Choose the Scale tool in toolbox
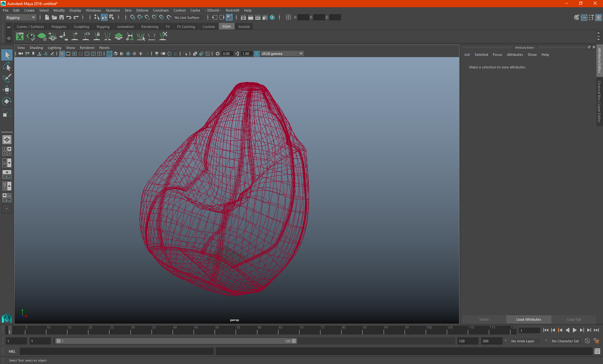This screenshot has width=603, height=364. click(x=7, y=113)
